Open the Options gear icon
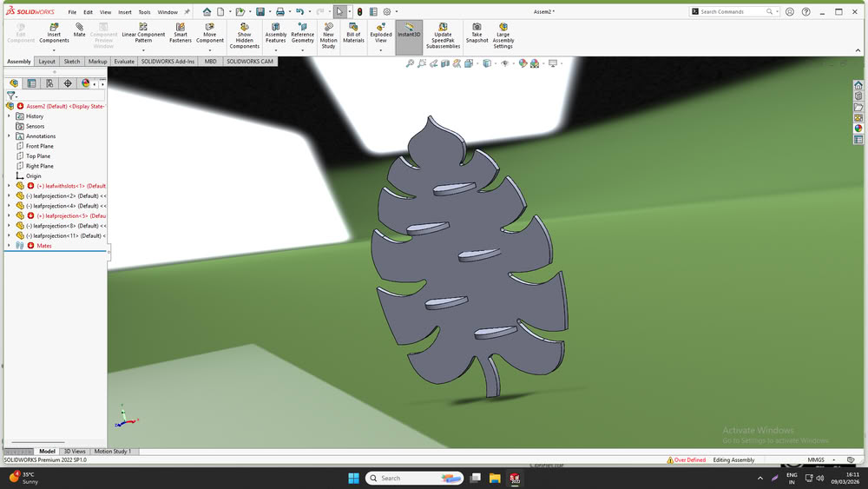This screenshot has height=489, width=868. pos(387,11)
